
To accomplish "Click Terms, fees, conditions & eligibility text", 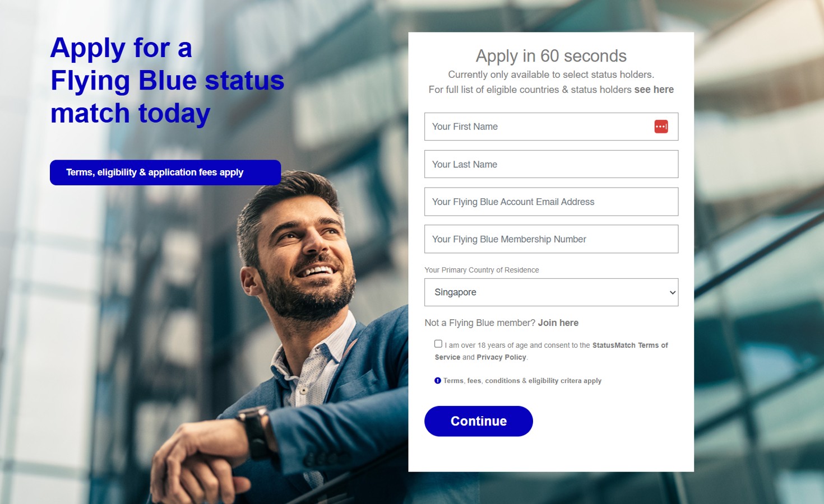I will tap(522, 381).
